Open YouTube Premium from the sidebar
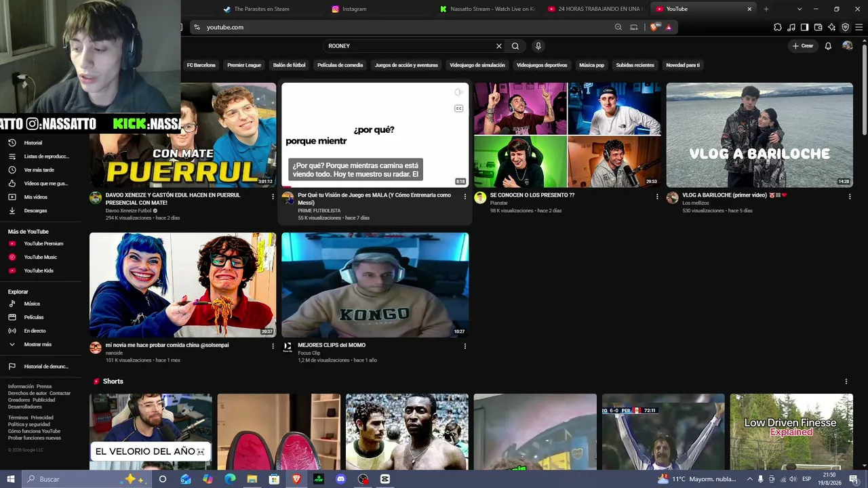This screenshot has height=488, width=868. tap(45, 243)
